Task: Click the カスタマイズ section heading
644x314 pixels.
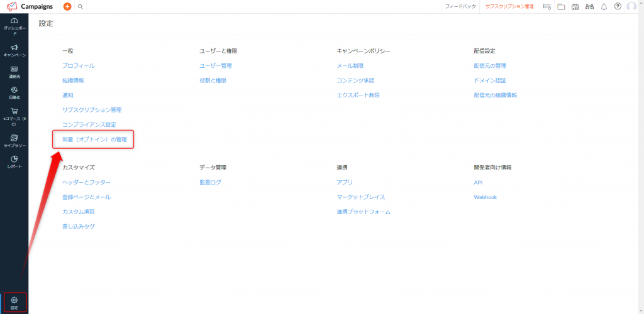Action: tap(79, 168)
